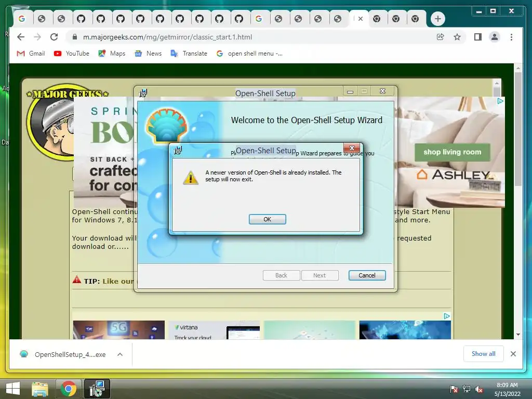Open File Explorer from the taskbar
Image resolution: width=532 pixels, height=399 pixels.
click(39, 389)
